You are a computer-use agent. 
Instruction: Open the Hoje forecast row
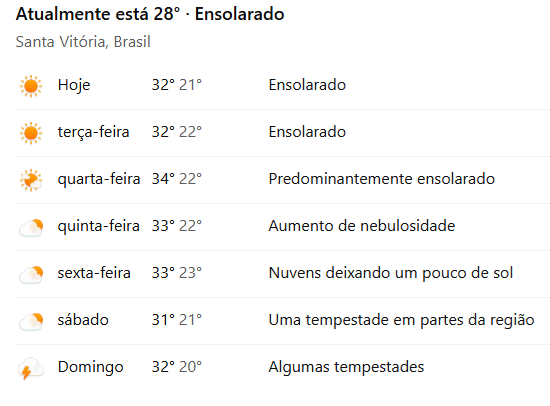pyautogui.click(x=283, y=86)
